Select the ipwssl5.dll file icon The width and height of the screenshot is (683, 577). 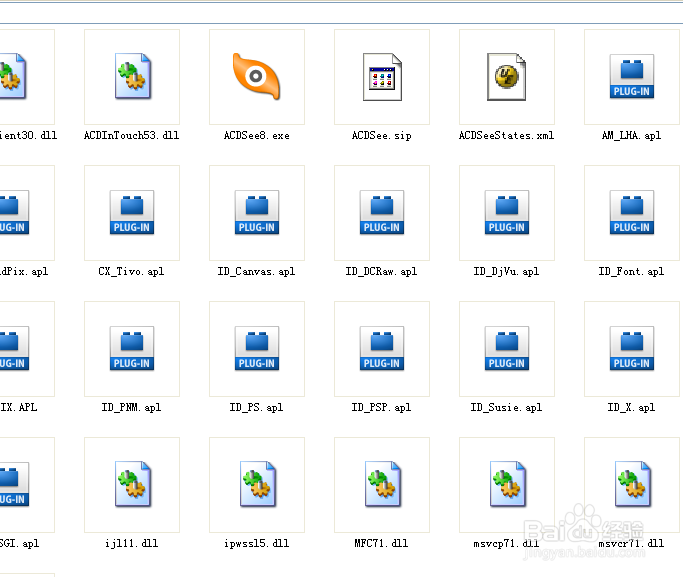click(x=258, y=484)
